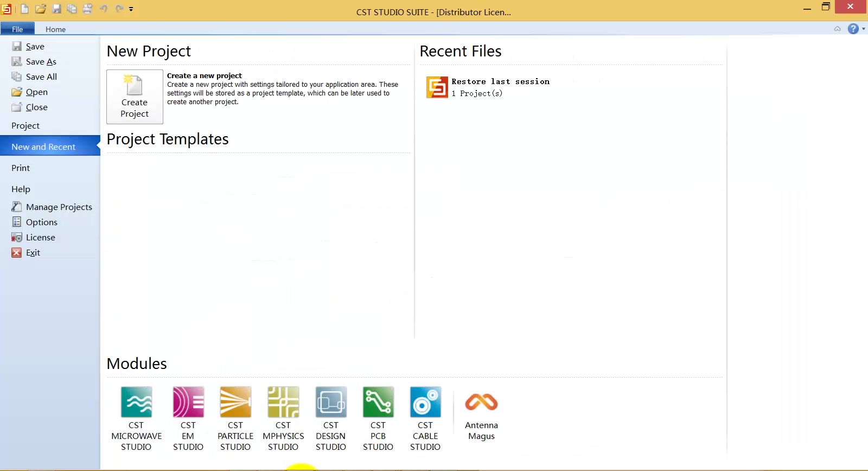
Task: Open the Customize Quick Access Toolbar dropdown
Action: (131, 9)
